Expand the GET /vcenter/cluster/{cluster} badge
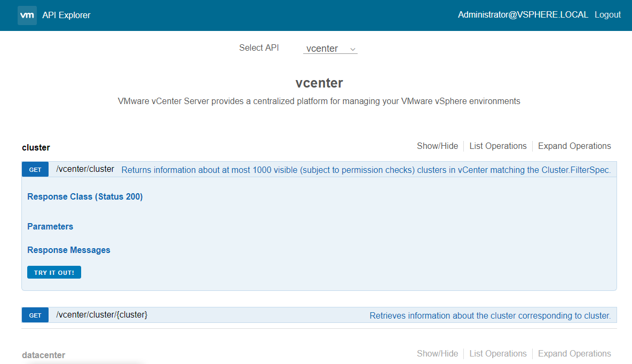This screenshot has height=364, width=632. pyautogui.click(x=35, y=315)
